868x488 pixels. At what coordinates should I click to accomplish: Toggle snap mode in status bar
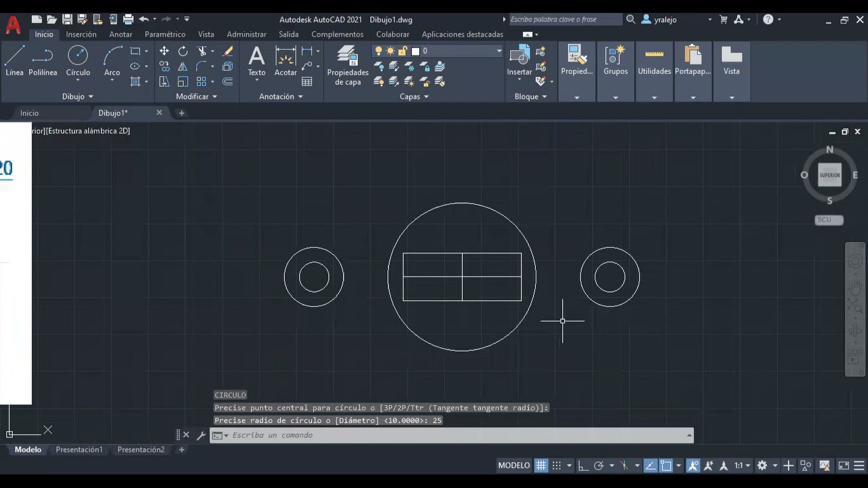[557, 466]
